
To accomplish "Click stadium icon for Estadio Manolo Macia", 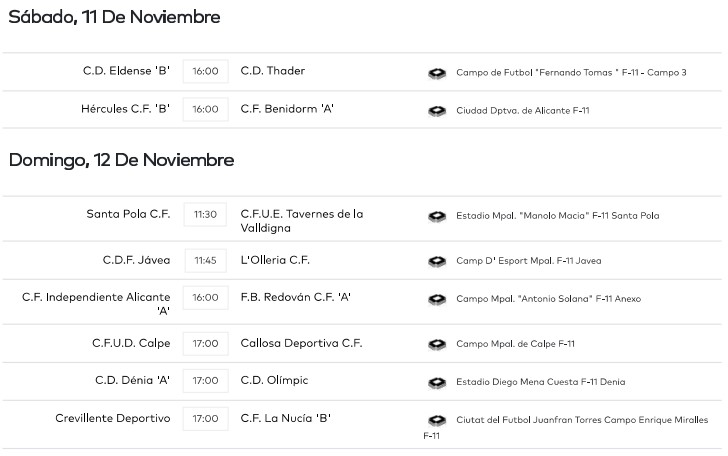I will click(436, 215).
